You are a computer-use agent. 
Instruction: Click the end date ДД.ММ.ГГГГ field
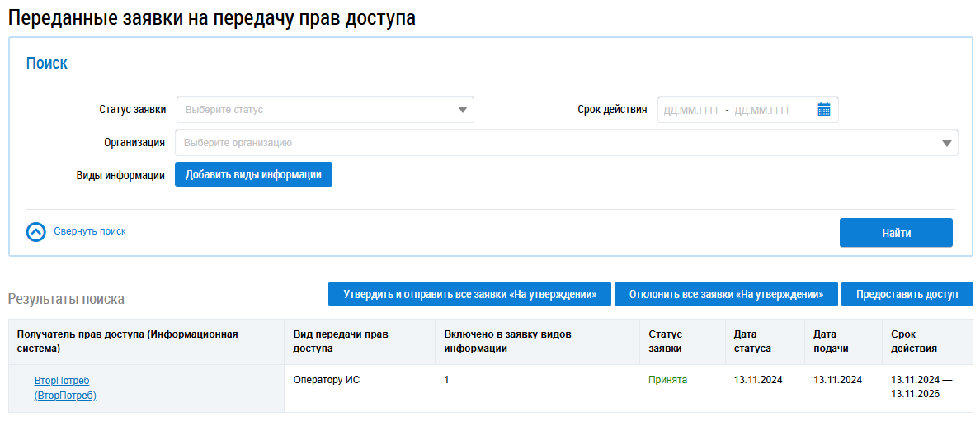click(x=762, y=110)
